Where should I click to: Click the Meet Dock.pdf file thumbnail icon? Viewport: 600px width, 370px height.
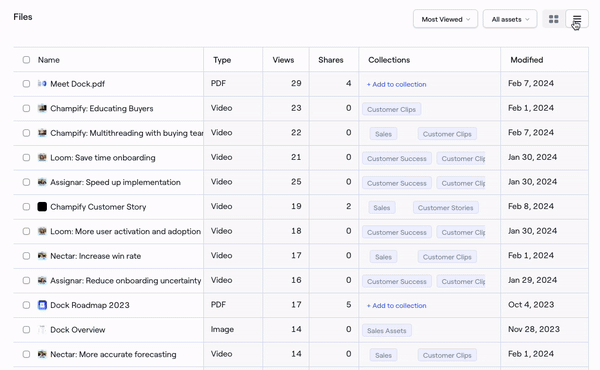coord(42,83)
